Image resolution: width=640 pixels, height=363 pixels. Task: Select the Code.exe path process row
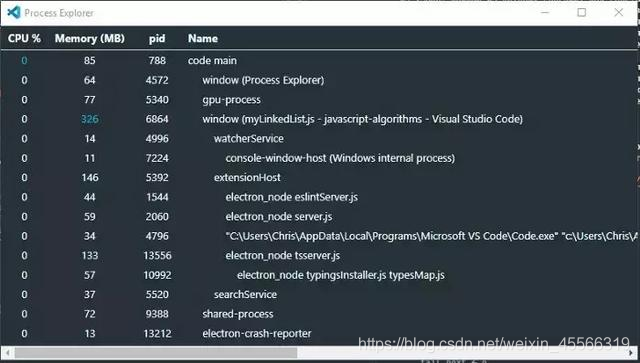(319, 236)
